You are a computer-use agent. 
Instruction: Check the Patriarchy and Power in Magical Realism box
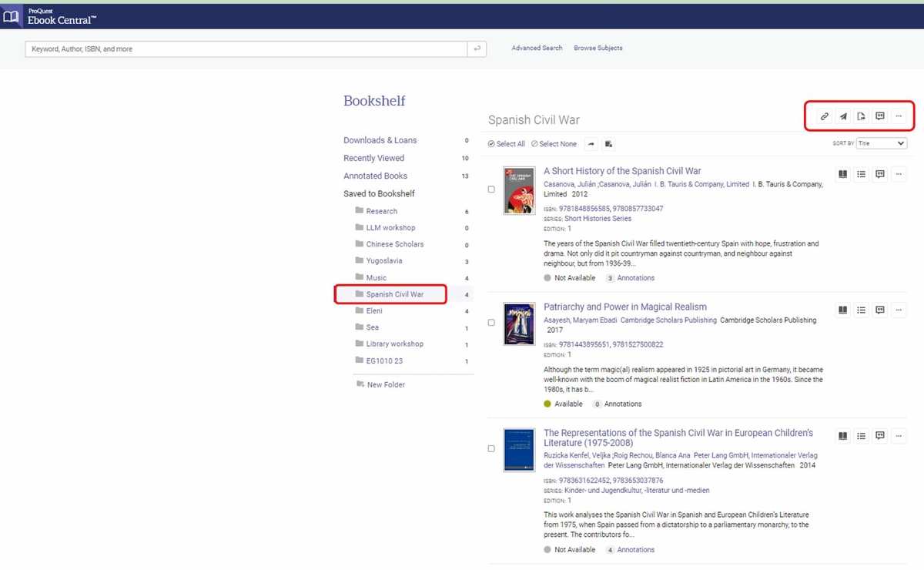491,323
